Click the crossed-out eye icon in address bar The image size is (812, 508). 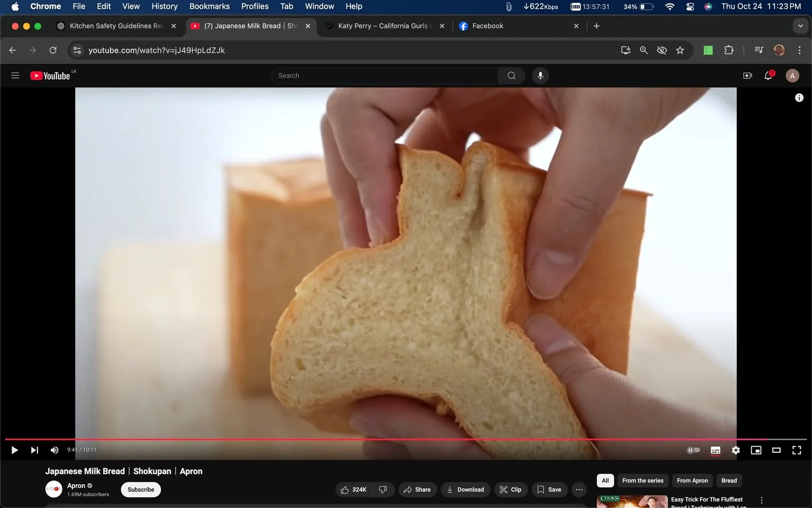tap(661, 50)
